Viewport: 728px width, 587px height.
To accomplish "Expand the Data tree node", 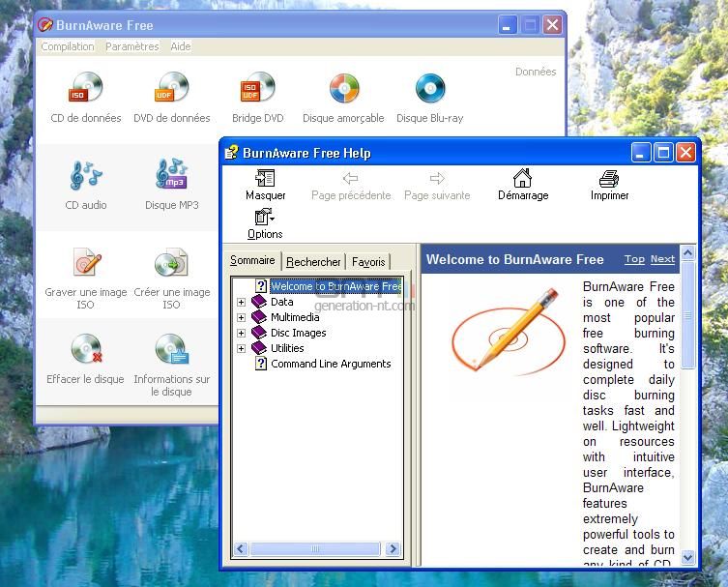I will pyautogui.click(x=241, y=303).
